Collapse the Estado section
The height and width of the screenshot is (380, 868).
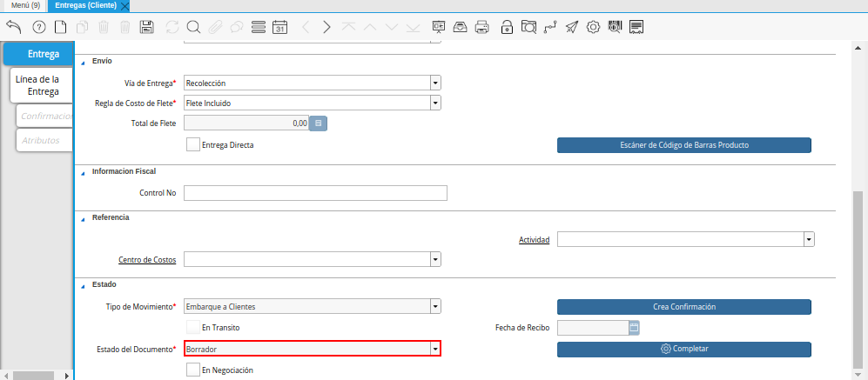pyautogui.click(x=83, y=285)
